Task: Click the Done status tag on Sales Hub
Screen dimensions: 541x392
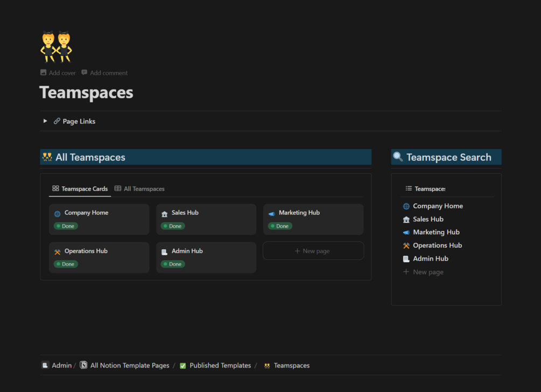Action: [173, 226]
